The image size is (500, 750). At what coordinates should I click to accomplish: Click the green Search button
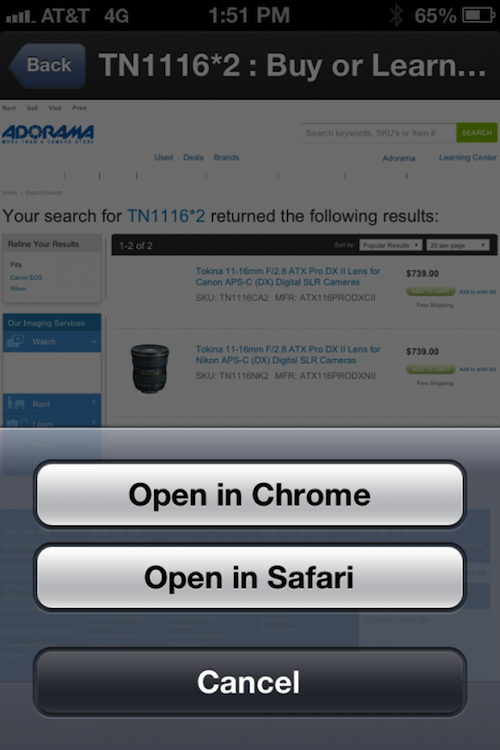477,132
